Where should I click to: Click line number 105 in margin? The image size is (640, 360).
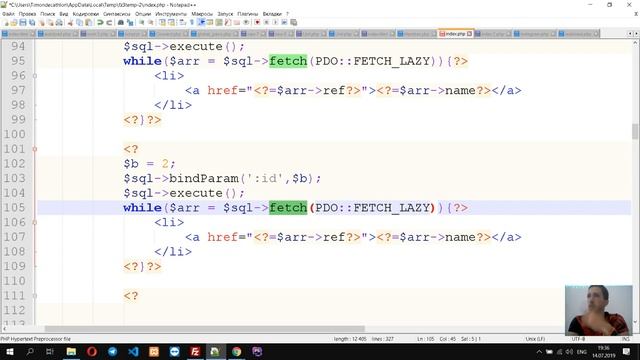[x=14, y=208]
